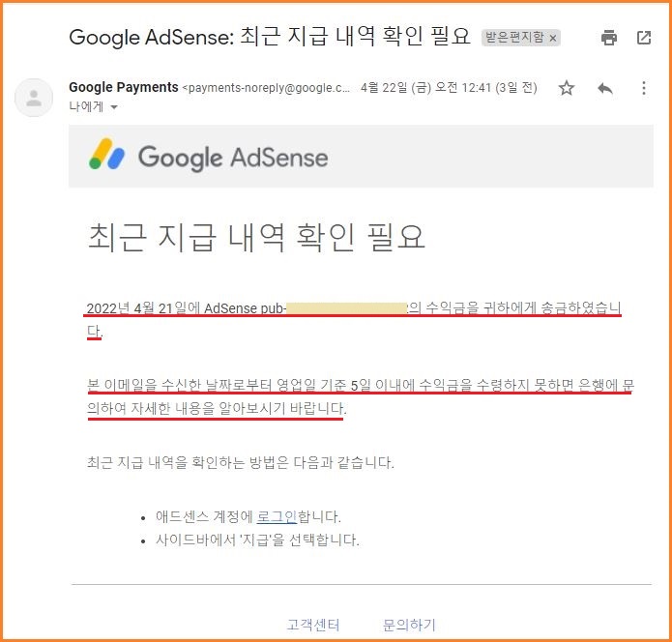Remove the 받은편지함 label with x
This screenshot has width=672, height=642.
(x=553, y=38)
